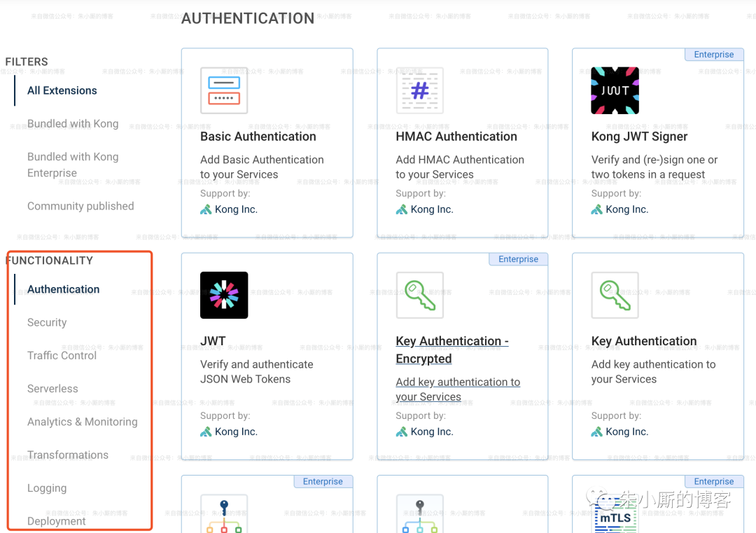Click underlined 'Add key authentication to your Services'

458,389
